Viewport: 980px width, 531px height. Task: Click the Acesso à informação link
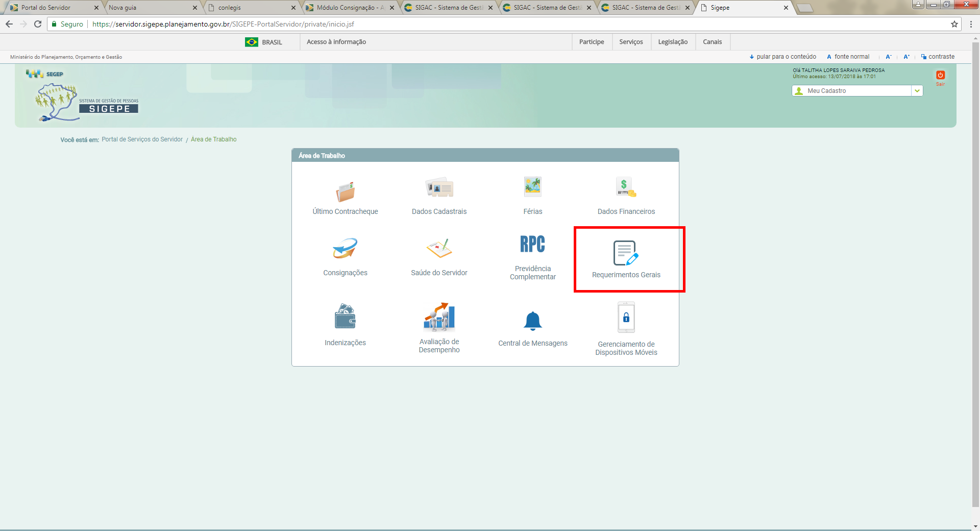(336, 42)
